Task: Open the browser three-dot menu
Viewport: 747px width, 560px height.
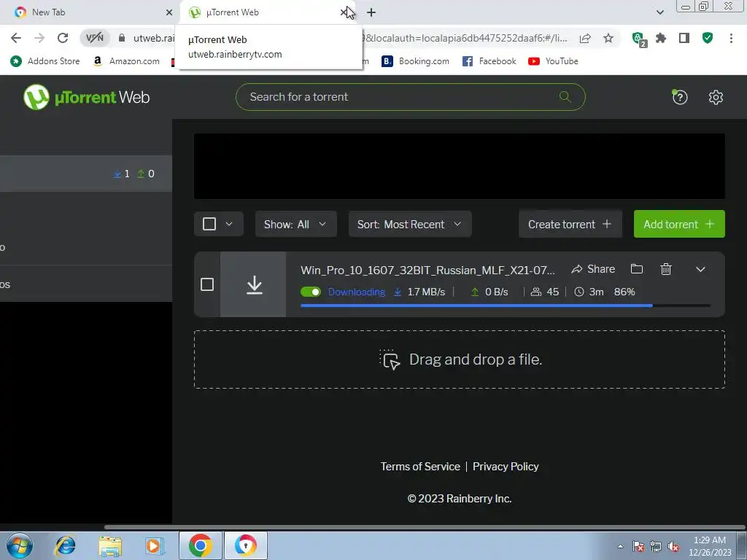Action: pyautogui.click(x=731, y=38)
